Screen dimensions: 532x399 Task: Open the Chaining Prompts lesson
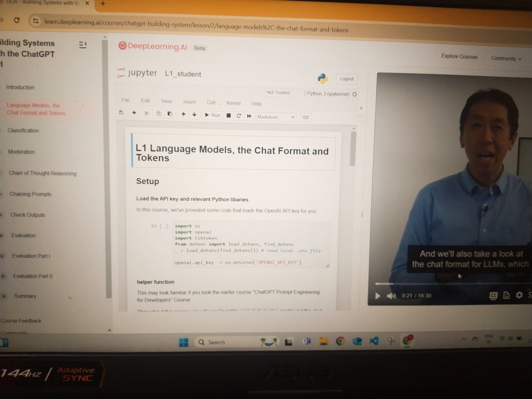pyautogui.click(x=31, y=194)
